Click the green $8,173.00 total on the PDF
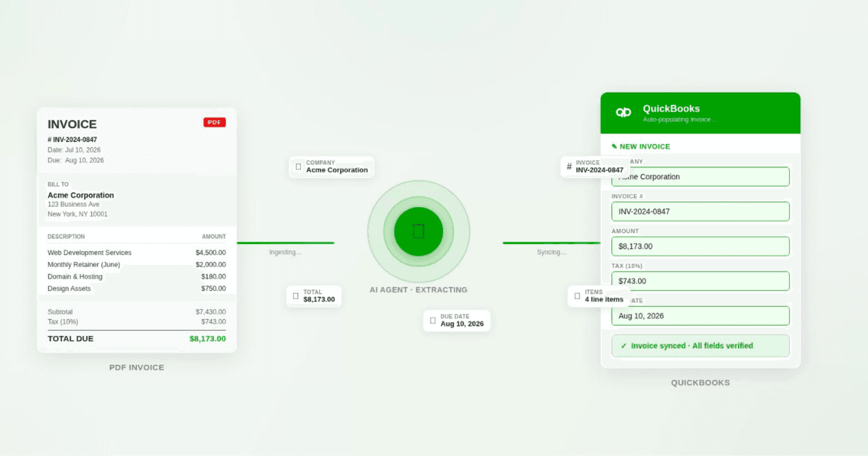Image resolution: width=868 pixels, height=456 pixels. click(208, 338)
